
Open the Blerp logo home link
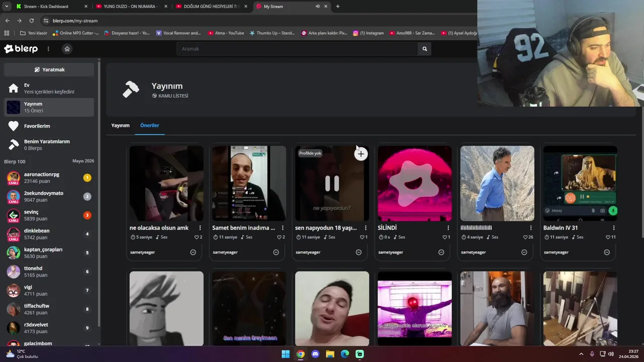click(21, 49)
